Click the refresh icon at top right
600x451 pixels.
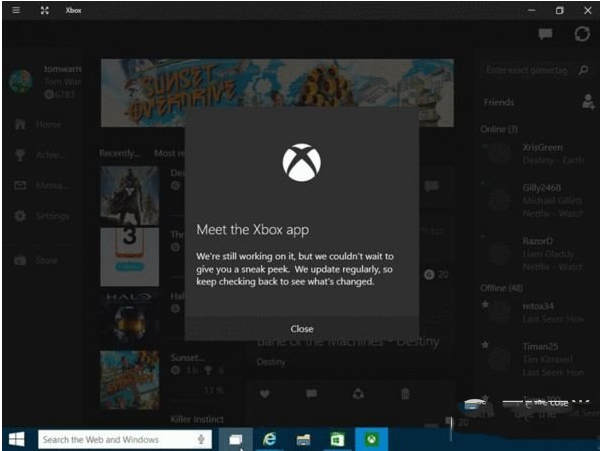582,34
